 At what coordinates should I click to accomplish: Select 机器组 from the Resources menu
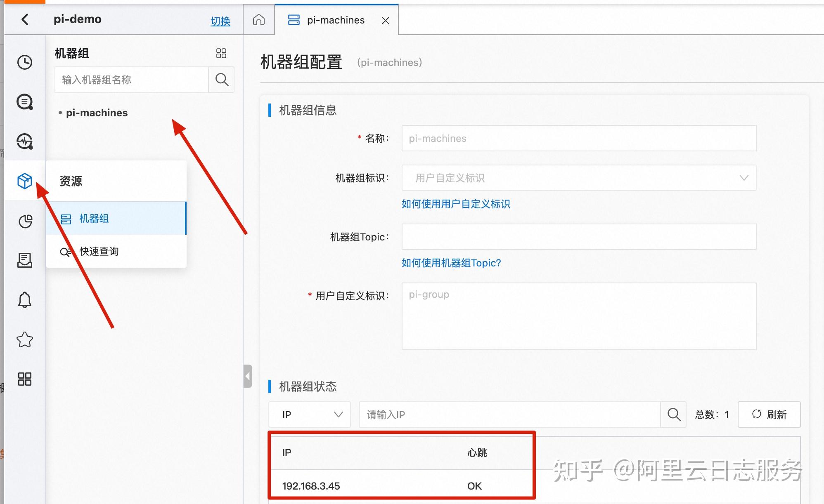(94, 218)
